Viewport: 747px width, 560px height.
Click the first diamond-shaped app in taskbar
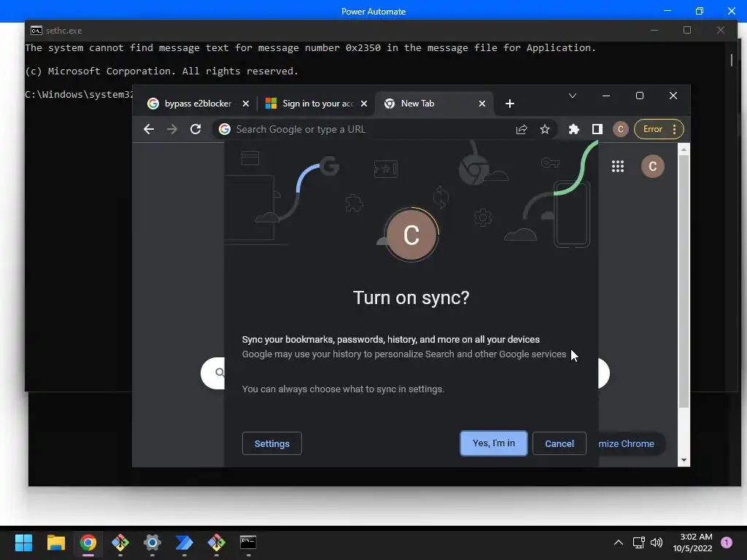point(120,542)
